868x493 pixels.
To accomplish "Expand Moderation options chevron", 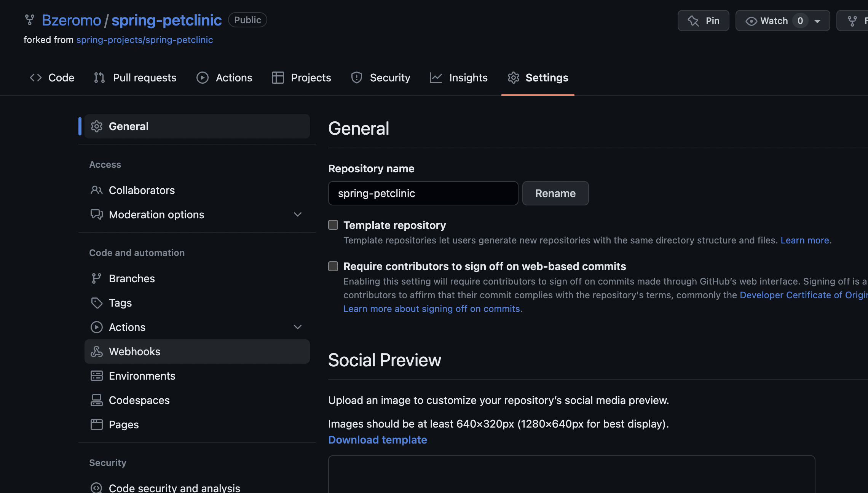I will pyautogui.click(x=298, y=215).
